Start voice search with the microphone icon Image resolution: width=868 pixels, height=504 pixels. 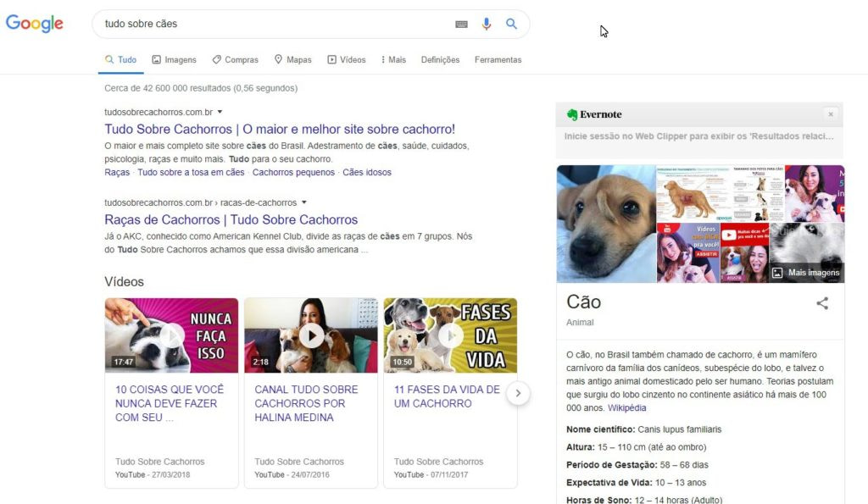486,24
